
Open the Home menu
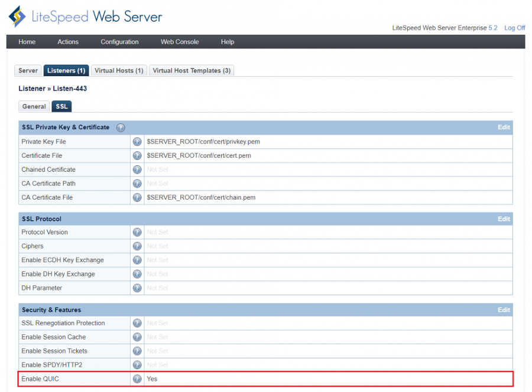(x=27, y=42)
